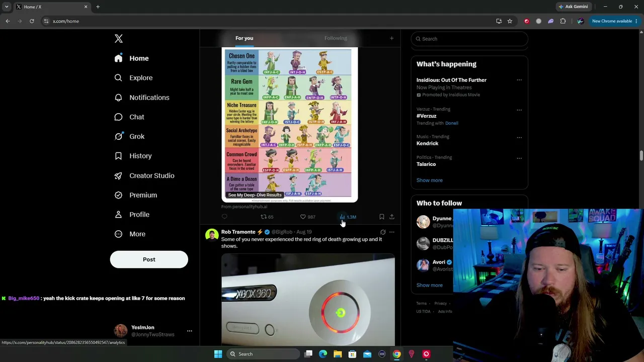
Task: Open the Xbox 360 red ring image
Action: click(308, 300)
